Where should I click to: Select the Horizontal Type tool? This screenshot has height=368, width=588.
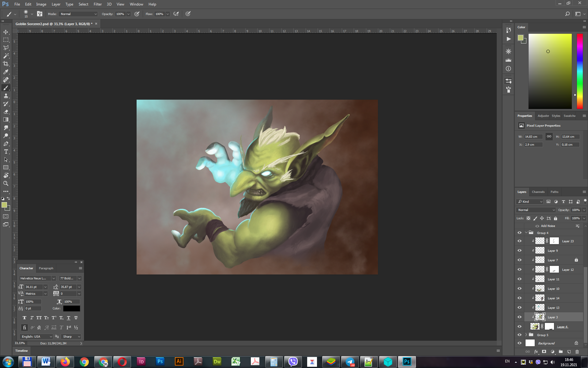pos(6,151)
